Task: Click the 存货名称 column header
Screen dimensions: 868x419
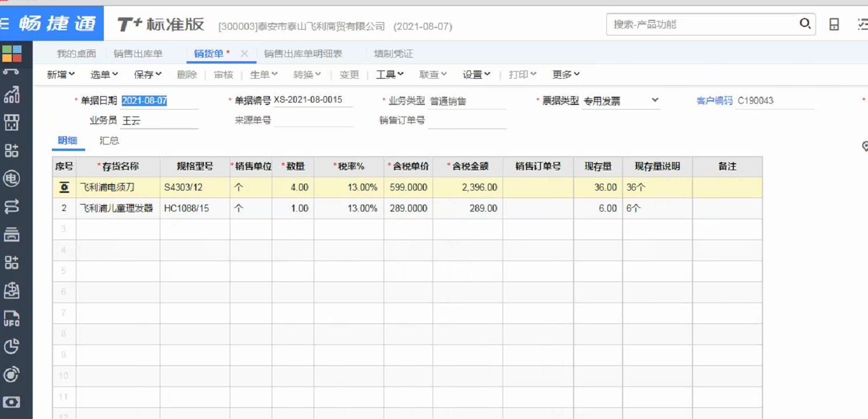Action: (118, 167)
